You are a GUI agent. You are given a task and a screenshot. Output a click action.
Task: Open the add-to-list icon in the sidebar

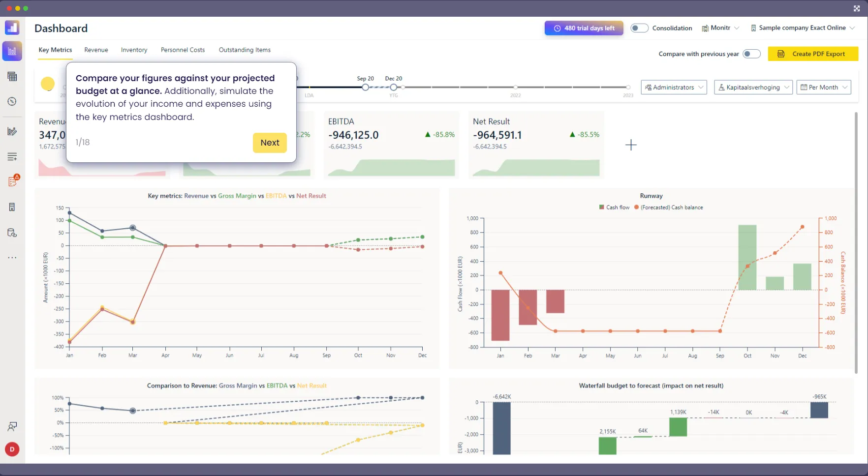(12, 156)
